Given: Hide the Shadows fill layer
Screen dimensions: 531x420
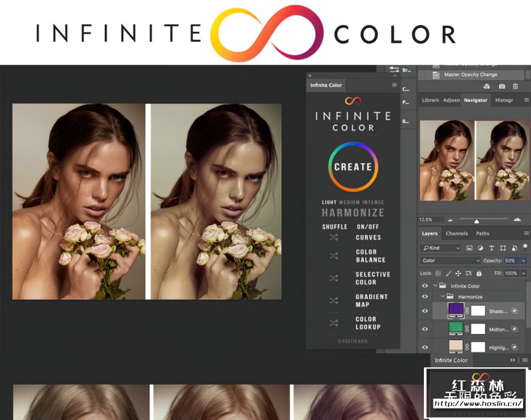Looking at the screenshot, I should 424,311.
